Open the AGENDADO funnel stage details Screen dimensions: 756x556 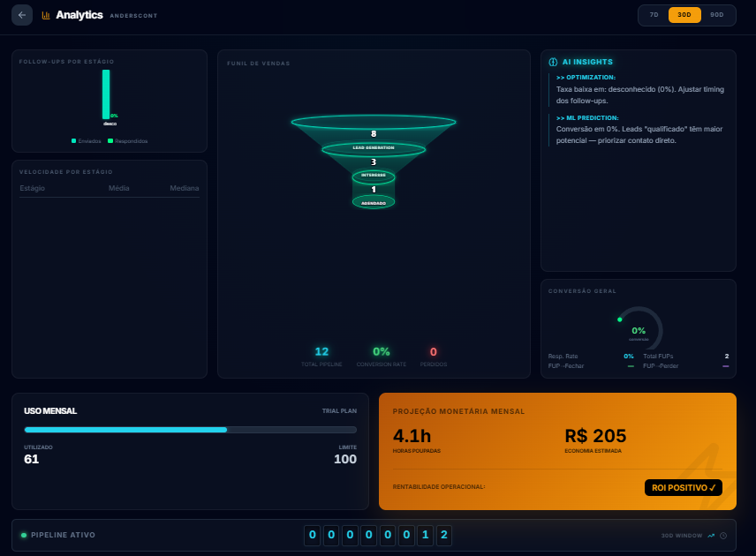[373, 201]
